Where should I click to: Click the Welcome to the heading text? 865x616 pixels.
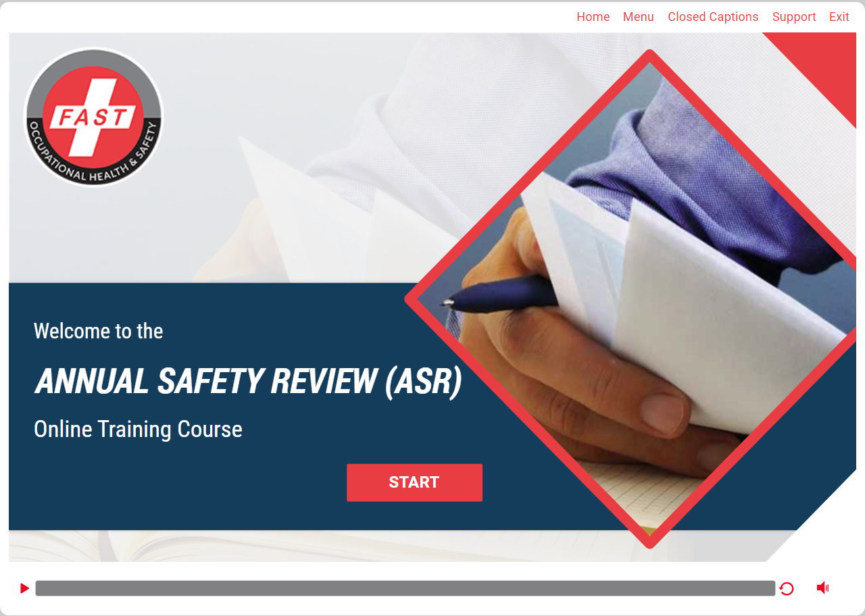click(99, 331)
